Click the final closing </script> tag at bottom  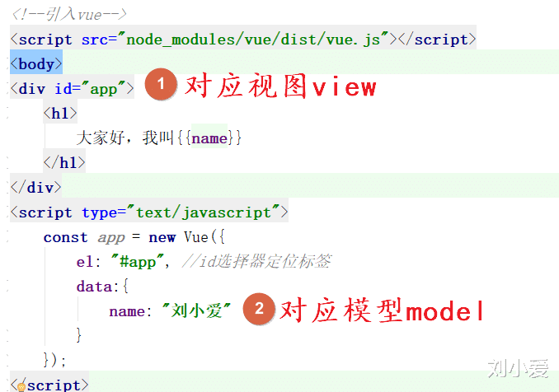pos(49,385)
